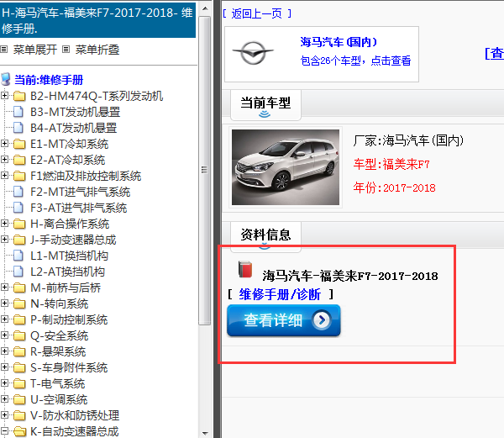
Task: Click the folder icon beside T-电气系统
Action: coord(19,383)
